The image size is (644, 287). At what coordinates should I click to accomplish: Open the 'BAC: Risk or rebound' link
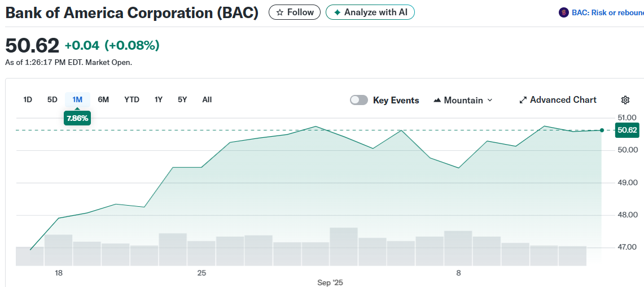coord(607,13)
